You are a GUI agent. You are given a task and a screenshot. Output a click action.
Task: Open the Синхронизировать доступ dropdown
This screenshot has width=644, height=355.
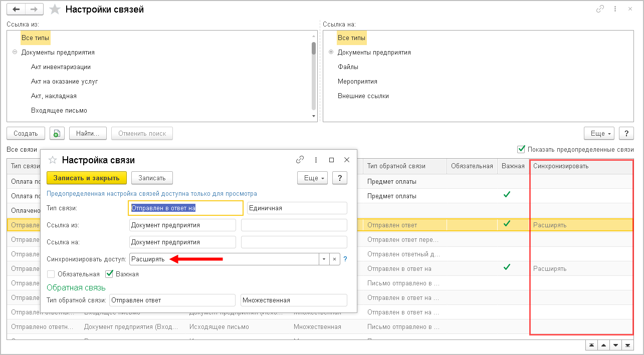click(324, 259)
